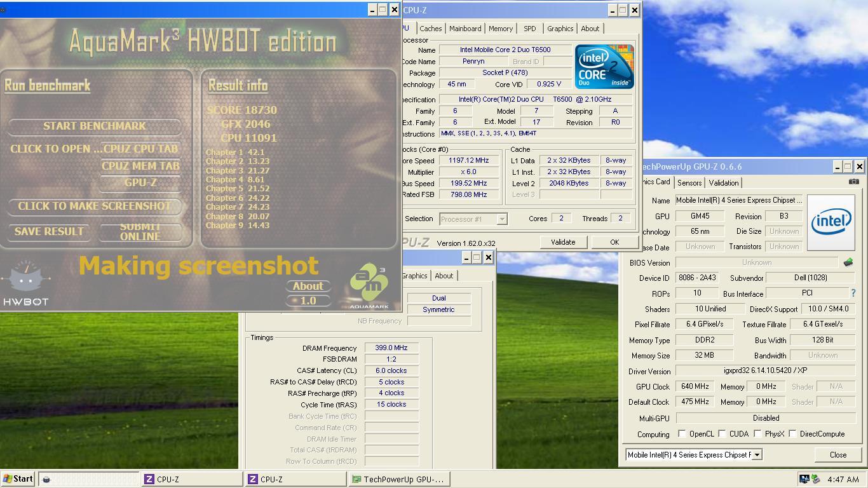Image resolution: width=868 pixels, height=488 pixels.
Task: Click the Bus Interface question mark icon
Action: [x=853, y=293]
